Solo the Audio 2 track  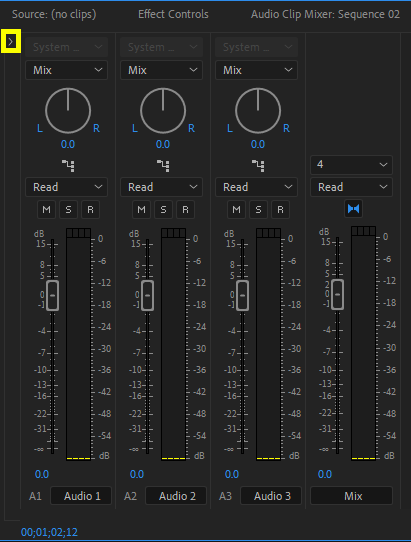tap(164, 209)
